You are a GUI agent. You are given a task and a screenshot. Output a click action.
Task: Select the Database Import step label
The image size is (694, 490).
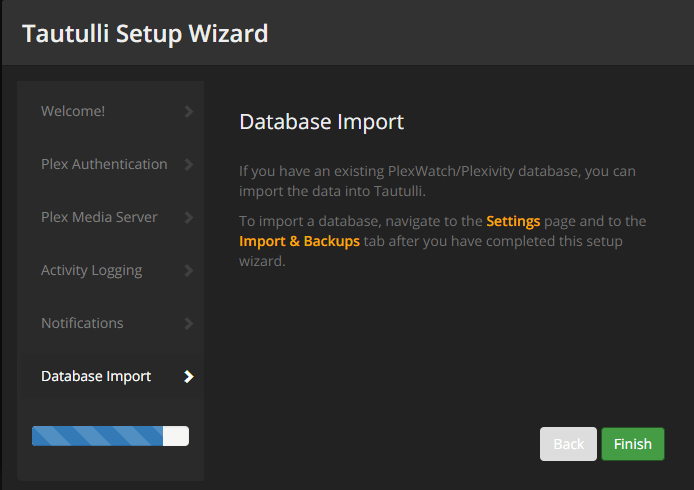coord(96,377)
